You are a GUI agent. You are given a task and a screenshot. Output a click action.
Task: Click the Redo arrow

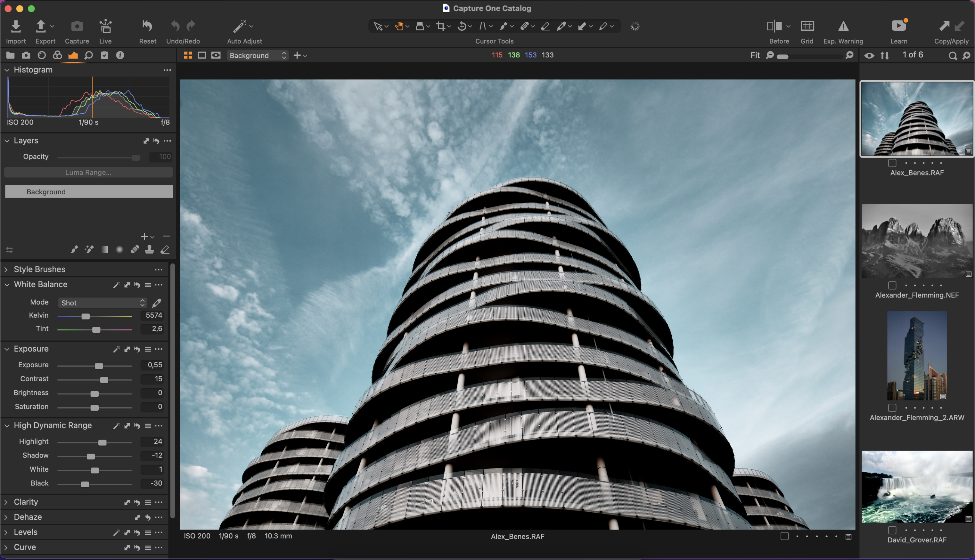(191, 26)
